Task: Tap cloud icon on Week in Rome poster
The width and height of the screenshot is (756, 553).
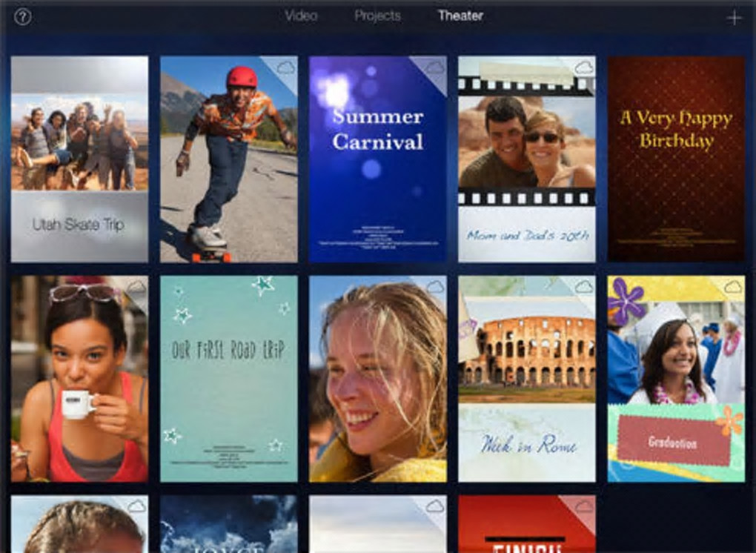Action: click(x=584, y=287)
